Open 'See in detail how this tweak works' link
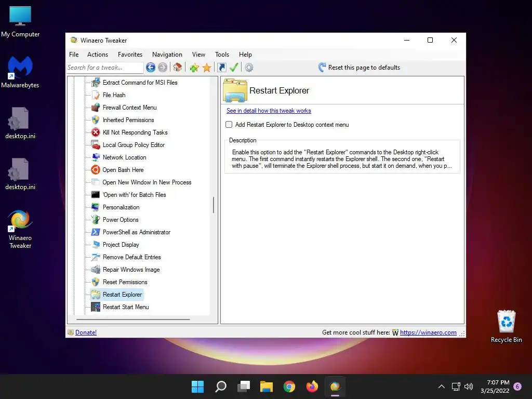Image resolution: width=532 pixels, height=399 pixels. pos(269,111)
